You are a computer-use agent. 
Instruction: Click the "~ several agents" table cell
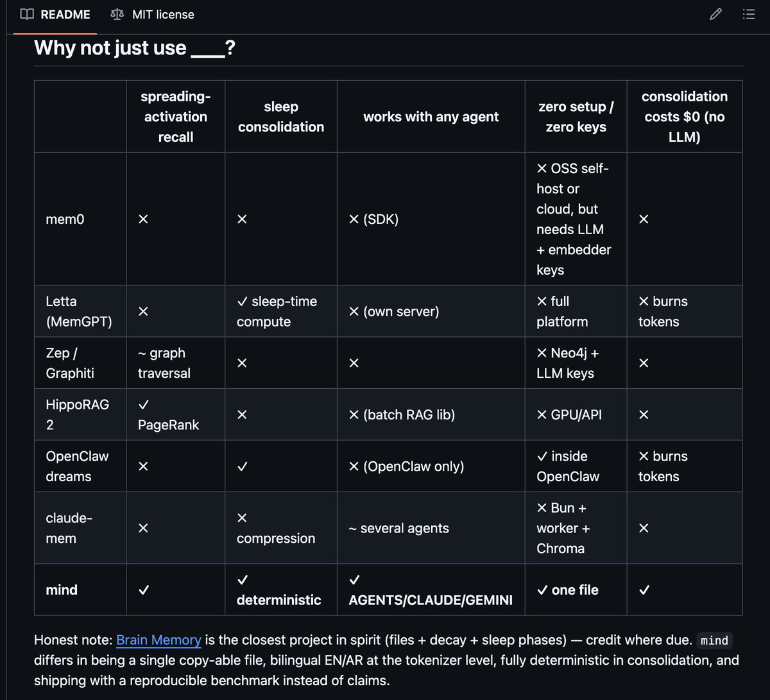point(398,528)
